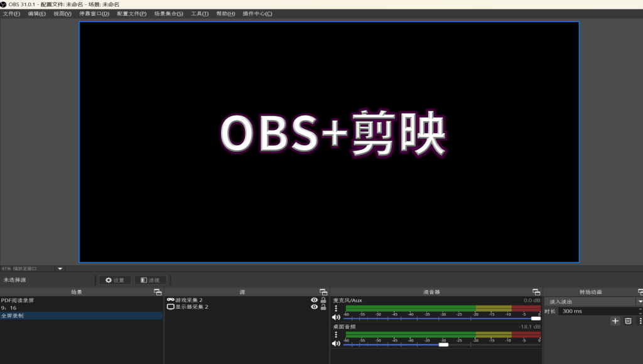This screenshot has width=643, height=364.
Task: Open the 工具(T) menu
Action: click(x=200, y=14)
